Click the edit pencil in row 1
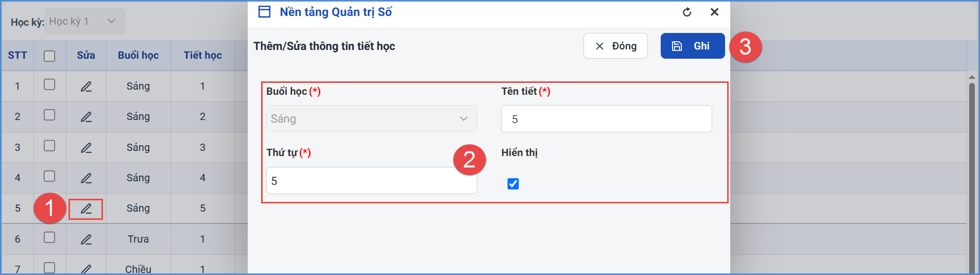Viewport: 980px width, 275px height. tap(86, 87)
